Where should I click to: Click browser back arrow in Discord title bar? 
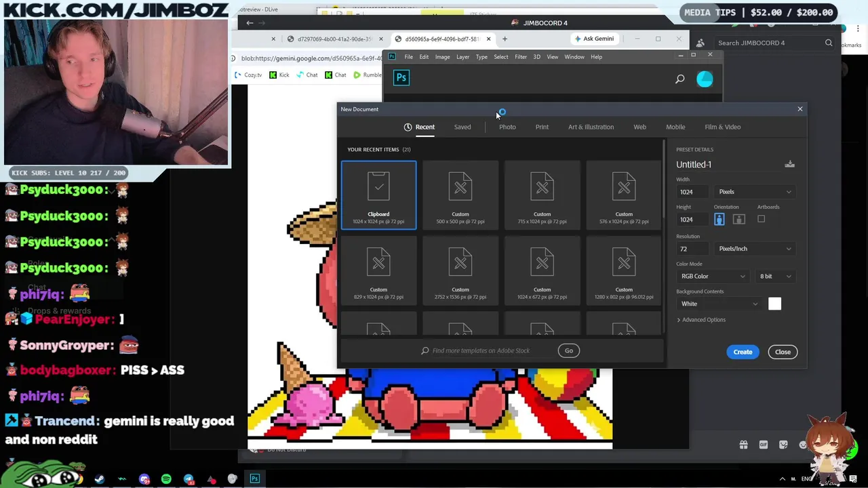[x=250, y=23]
